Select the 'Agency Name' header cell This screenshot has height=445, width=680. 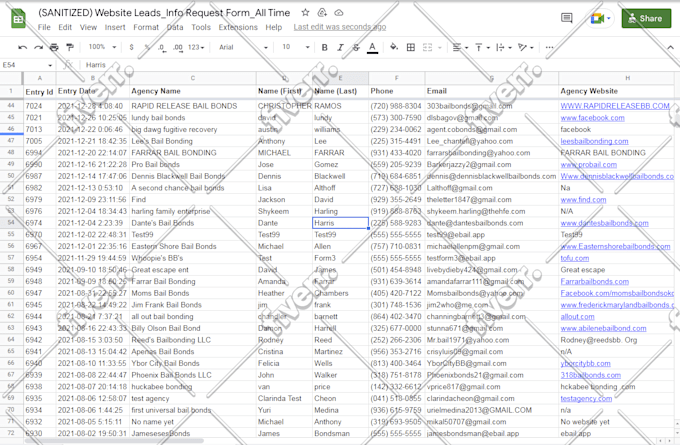tap(193, 91)
